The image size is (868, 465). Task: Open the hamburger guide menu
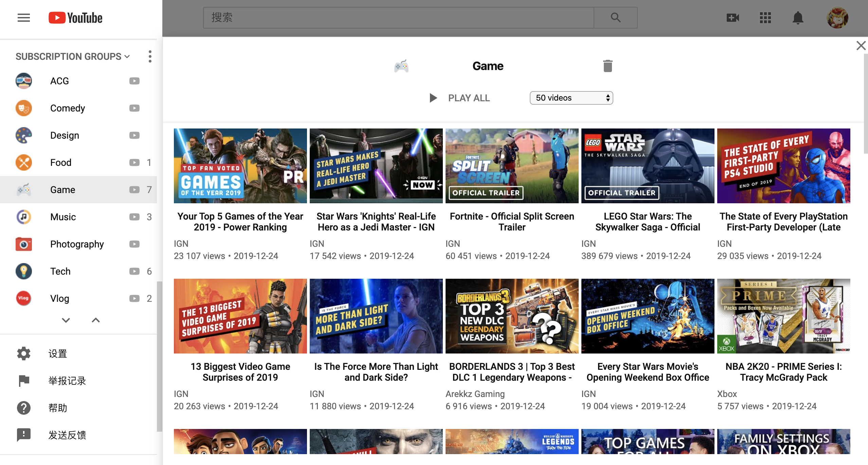coord(24,18)
